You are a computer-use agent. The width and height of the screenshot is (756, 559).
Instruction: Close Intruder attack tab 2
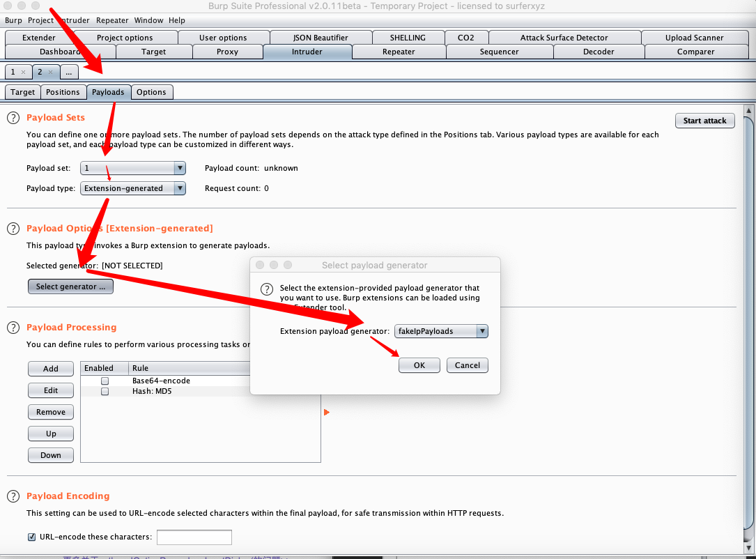(x=51, y=72)
